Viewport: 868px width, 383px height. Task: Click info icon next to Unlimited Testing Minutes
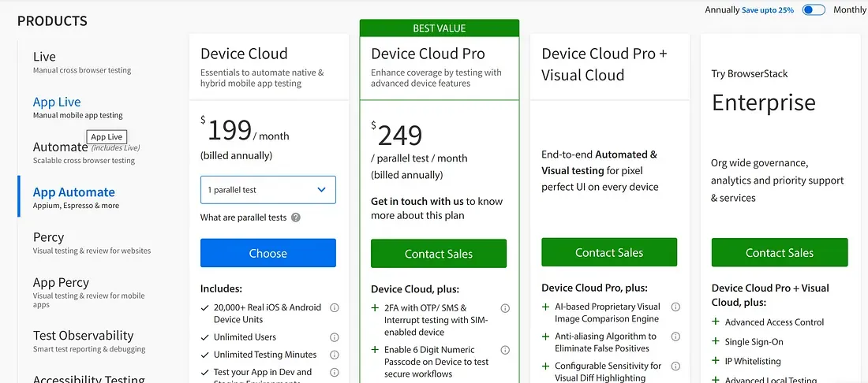click(x=335, y=355)
